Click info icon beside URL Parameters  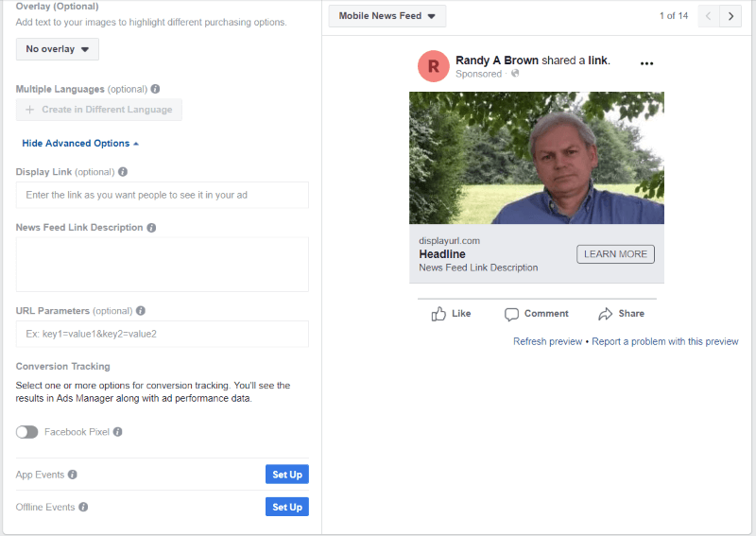141,311
